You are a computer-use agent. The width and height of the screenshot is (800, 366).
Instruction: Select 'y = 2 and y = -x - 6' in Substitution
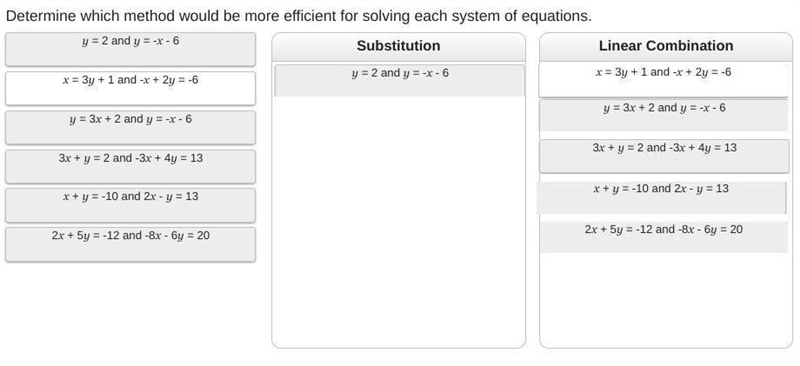point(399,80)
